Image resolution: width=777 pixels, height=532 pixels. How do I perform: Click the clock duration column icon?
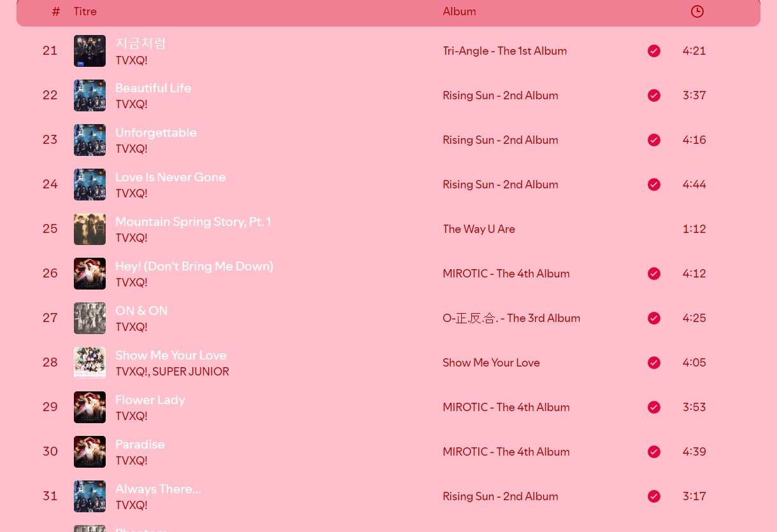click(x=697, y=11)
